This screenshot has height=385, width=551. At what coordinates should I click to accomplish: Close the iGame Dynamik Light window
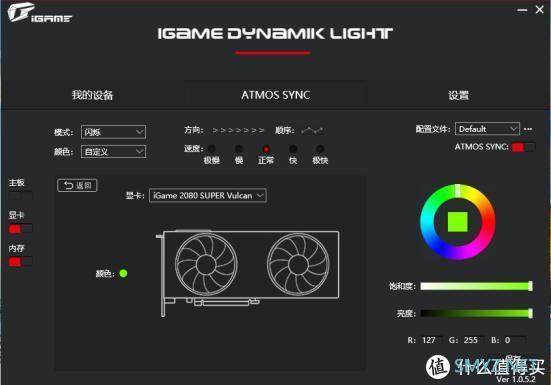[x=540, y=9]
